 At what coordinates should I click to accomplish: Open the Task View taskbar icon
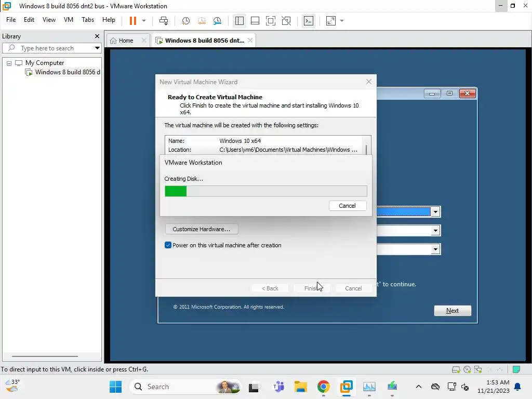[x=254, y=387]
